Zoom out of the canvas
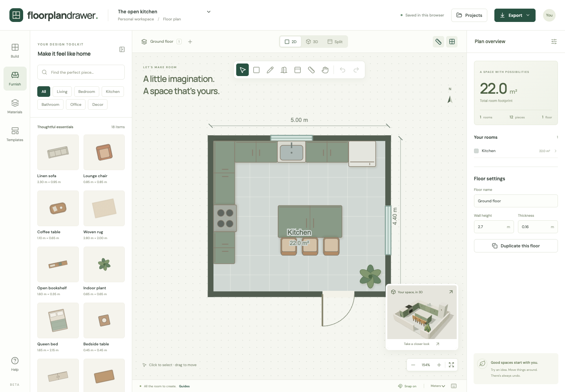Image resolution: width=565 pixels, height=392 pixels. pos(413,365)
